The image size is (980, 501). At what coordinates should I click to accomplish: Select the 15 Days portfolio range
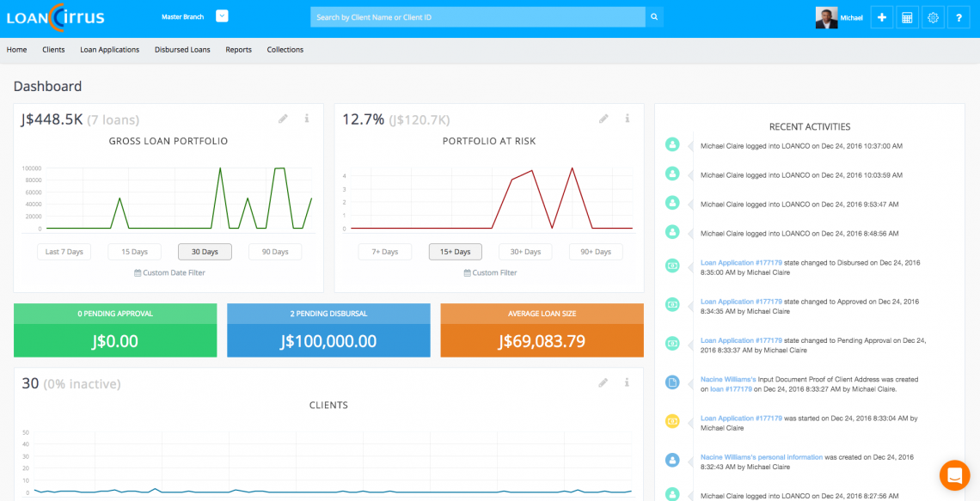(x=134, y=251)
